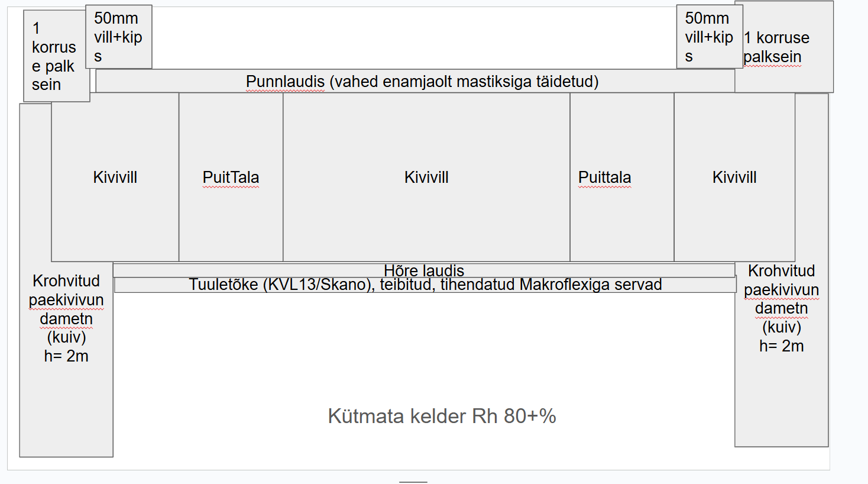
Task: Click the "Kütmata kelder Rh 80+%" text
Action: click(442, 416)
